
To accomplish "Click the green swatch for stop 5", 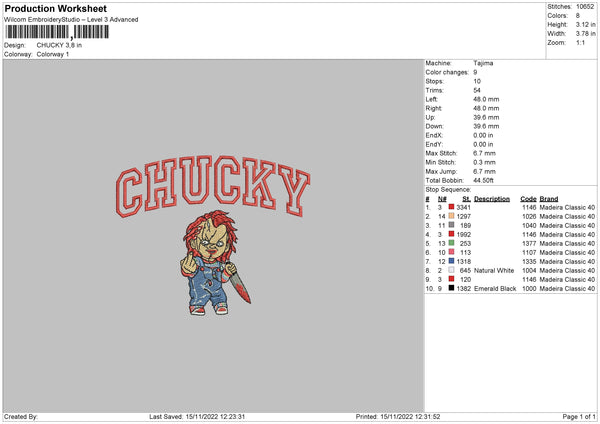I will point(452,243).
